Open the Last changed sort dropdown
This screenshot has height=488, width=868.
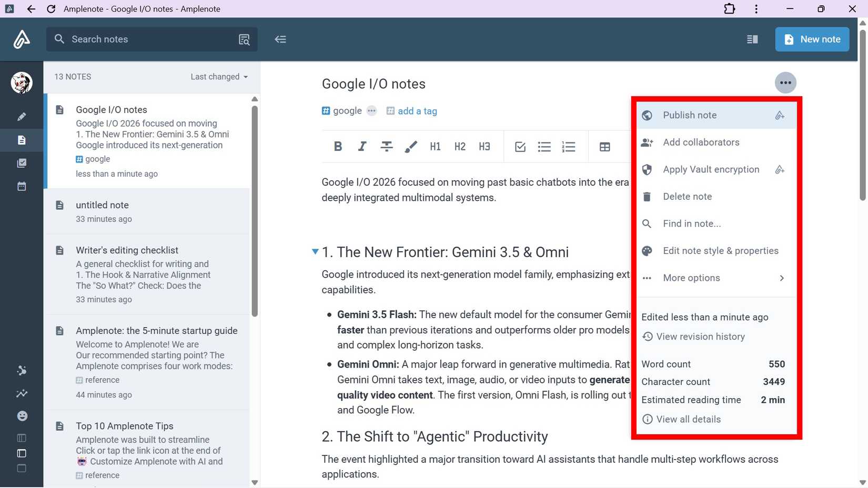(x=219, y=77)
